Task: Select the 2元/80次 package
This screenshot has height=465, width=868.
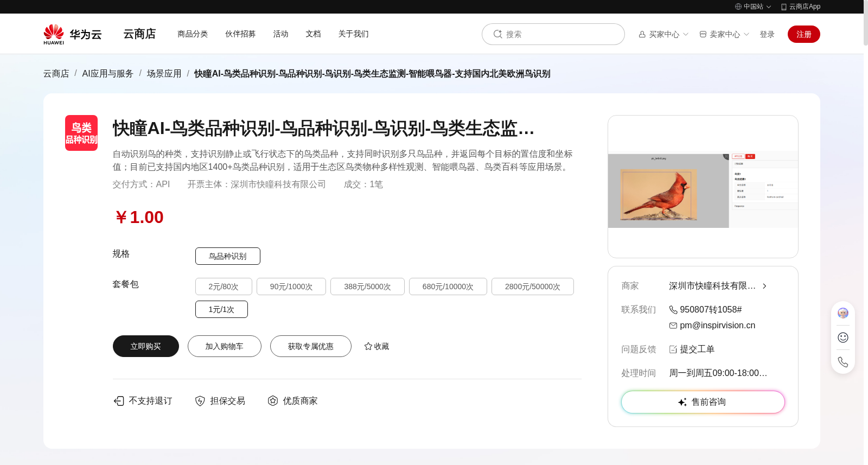Action: click(x=224, y=286)
